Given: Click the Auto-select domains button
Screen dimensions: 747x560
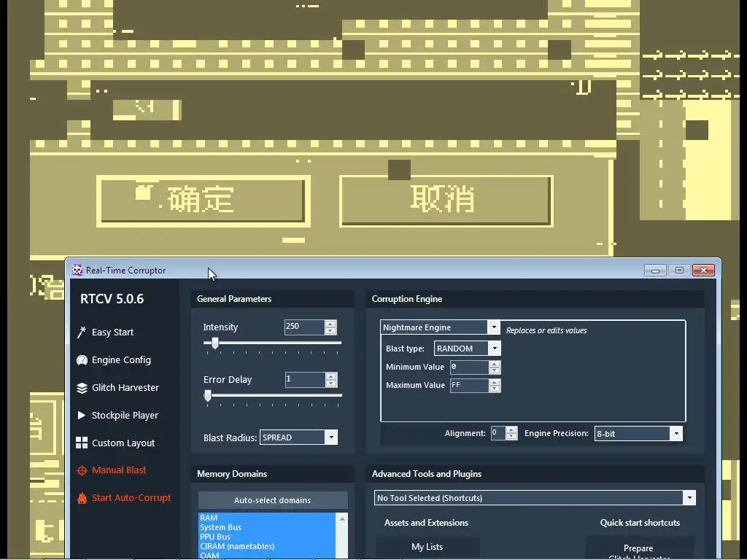Looking at the screenshot, I should tap(273, 500).
